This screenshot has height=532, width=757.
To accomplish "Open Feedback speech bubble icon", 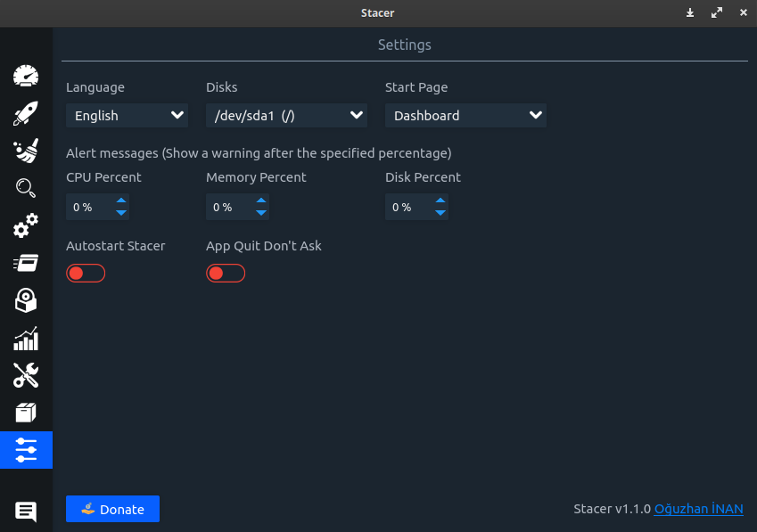I will coord(26,512).
